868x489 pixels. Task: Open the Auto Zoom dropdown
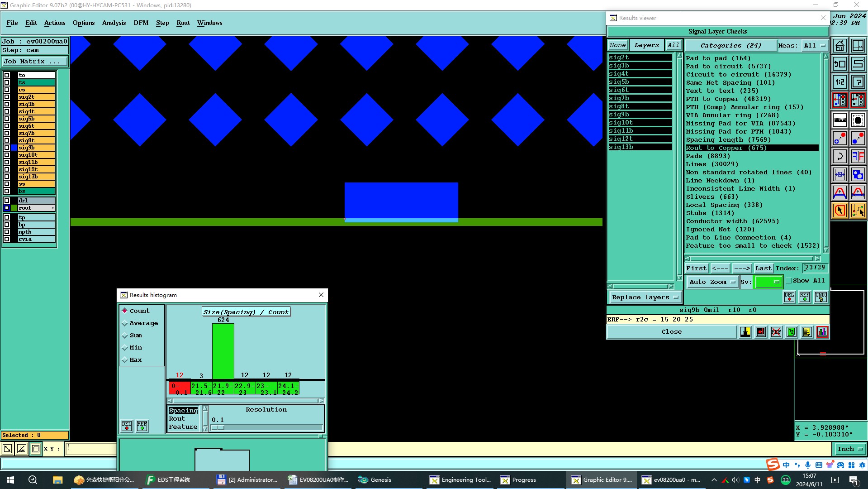(x=712, y=282)
